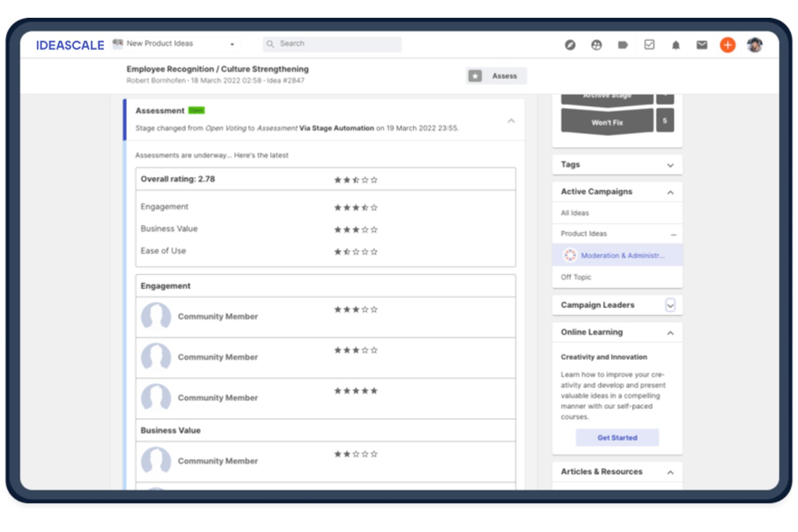
Task: Collapse the Active Campaigns panel
Action: pos(670,192)
